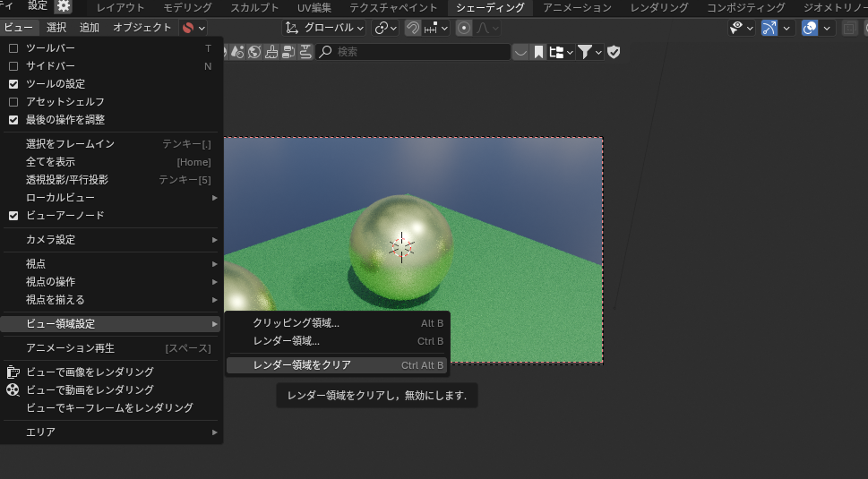This screenshot has height=479, width=868.
Task: Click the camera icon for ビューで画像をレンダリング
Action: click(13, 372)
